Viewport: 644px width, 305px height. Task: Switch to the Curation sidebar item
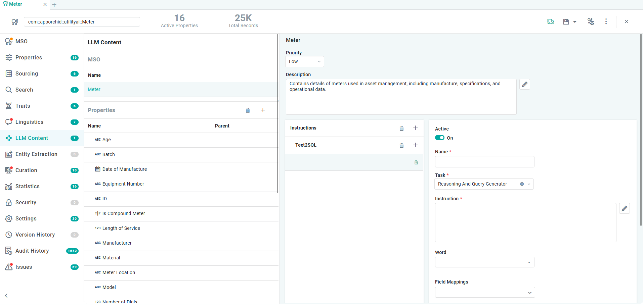coord(26,170)
